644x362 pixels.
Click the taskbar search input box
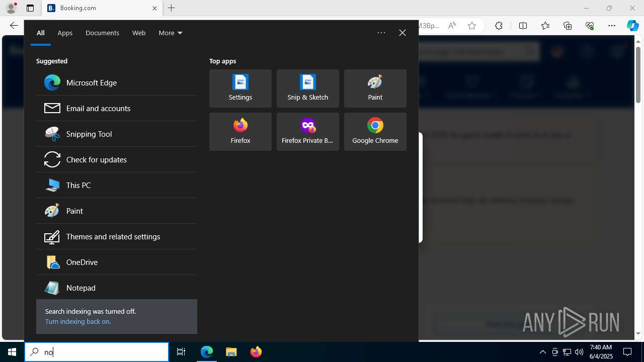(97, 352)
